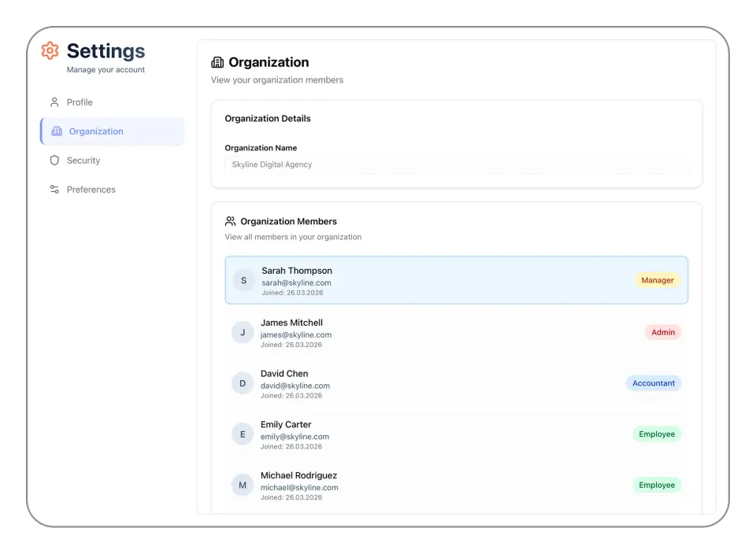756x554 pixels.
Task: Click James Mitchell's avatar circle
Action: [x=243, y=332]
